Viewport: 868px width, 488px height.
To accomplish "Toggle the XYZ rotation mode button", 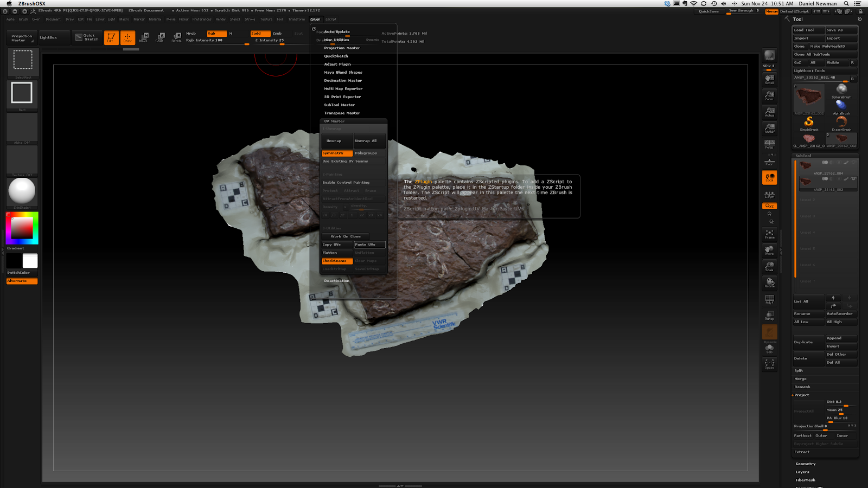I will (769, 206).
